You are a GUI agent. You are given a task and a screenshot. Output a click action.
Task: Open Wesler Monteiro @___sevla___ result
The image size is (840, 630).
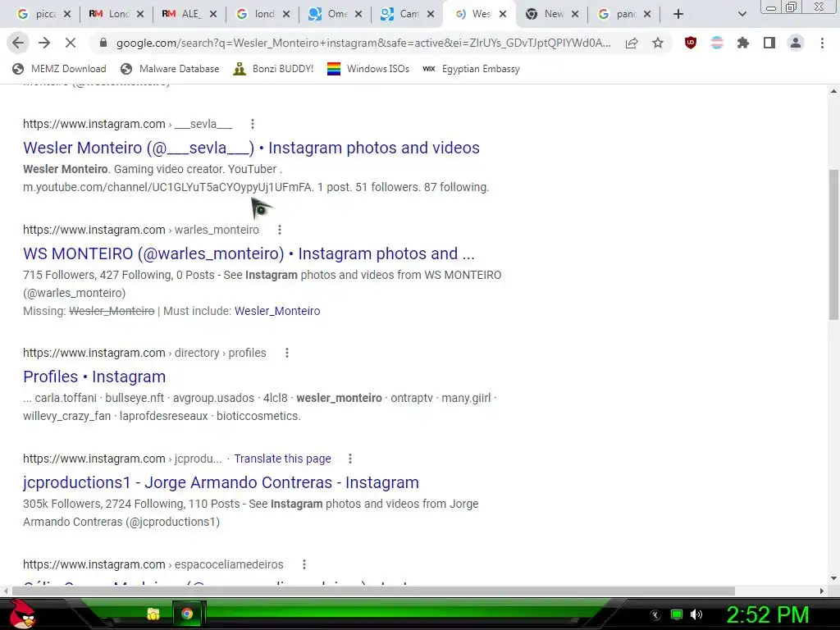point(251,148)
